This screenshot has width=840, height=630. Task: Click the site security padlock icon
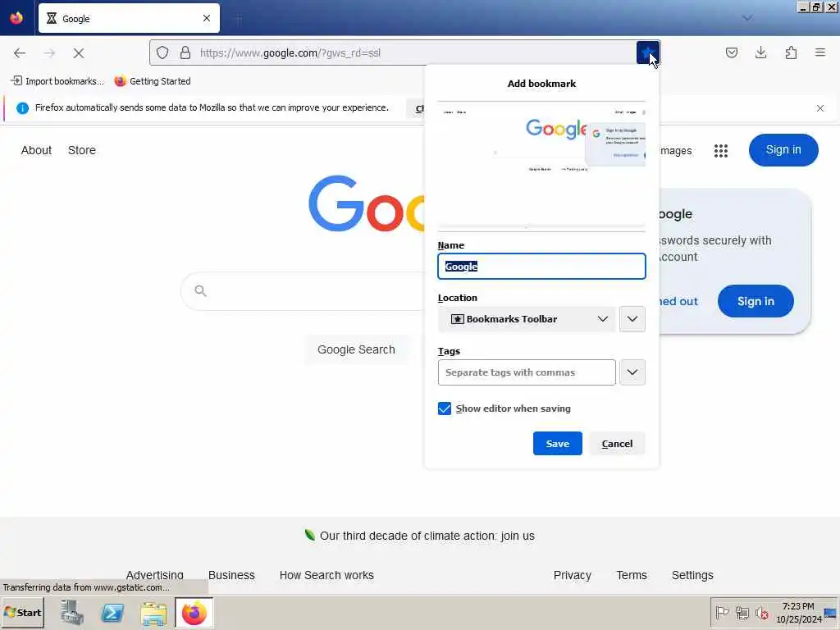(x=185, y=52)
